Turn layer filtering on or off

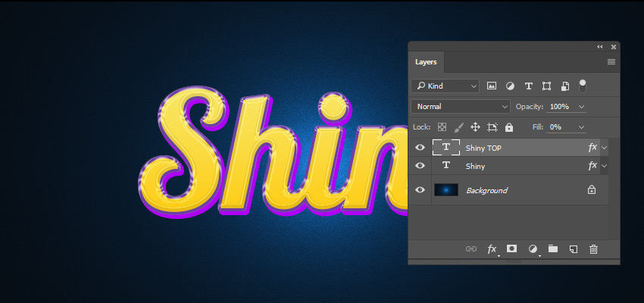point(583,86)
